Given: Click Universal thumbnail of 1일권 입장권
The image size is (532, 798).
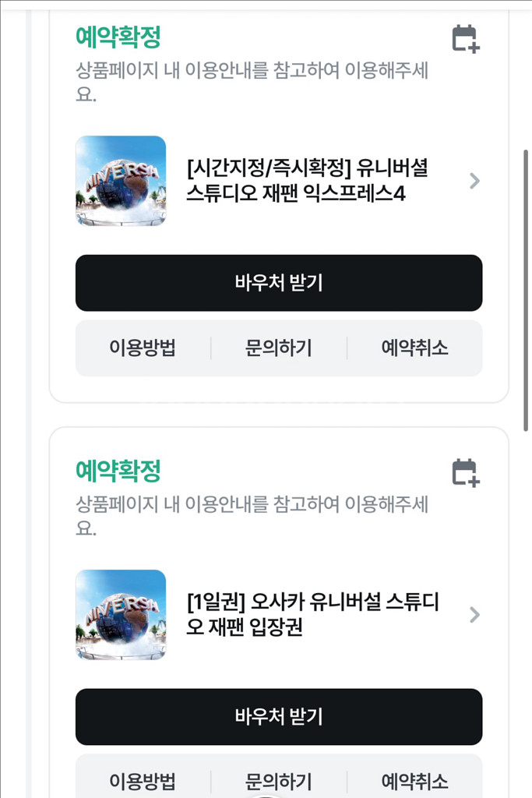Looking at the screenshot, I should 121,615.
